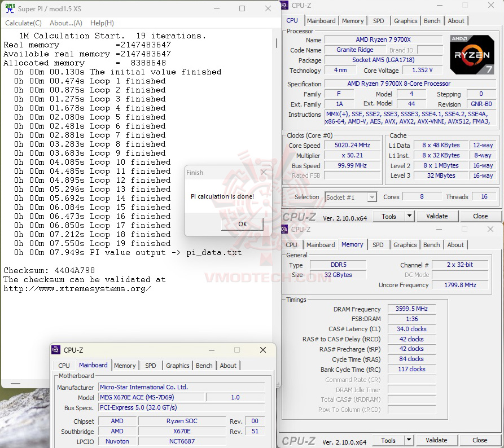Viewport: 504px width, 448px height.
Task: Click the Uncore Frequency 1799.8 MHz value
Action: pyautogui.click(x=461, y=285)
